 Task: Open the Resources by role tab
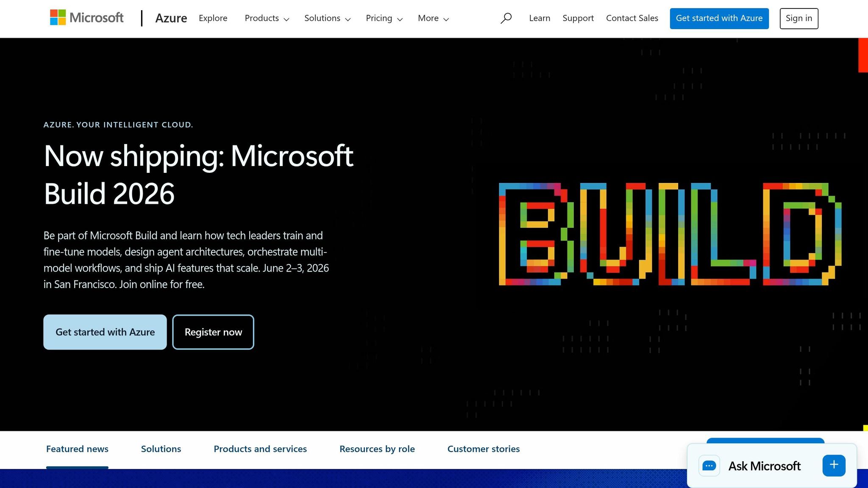[377, 449]
